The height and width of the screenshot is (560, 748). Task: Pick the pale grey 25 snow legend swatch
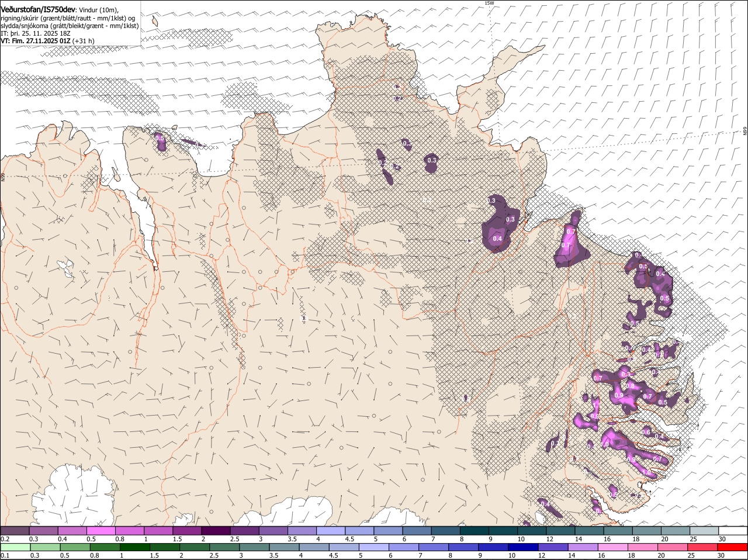click(704, 531)
